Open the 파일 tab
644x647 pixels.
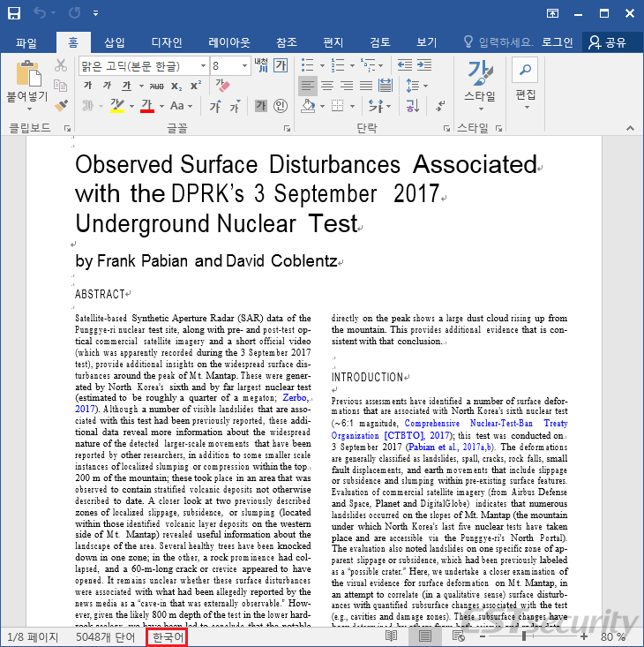[x=26, y=42]
